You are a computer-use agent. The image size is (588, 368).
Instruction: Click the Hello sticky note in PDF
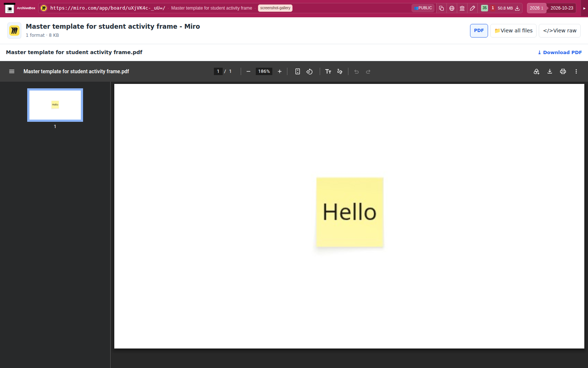(x=350, y=212)
